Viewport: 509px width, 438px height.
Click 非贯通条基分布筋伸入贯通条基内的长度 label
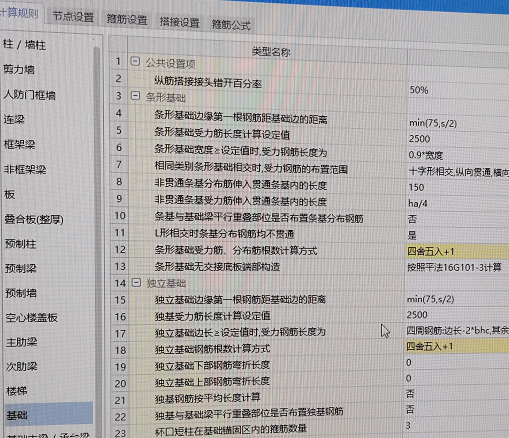240,184
